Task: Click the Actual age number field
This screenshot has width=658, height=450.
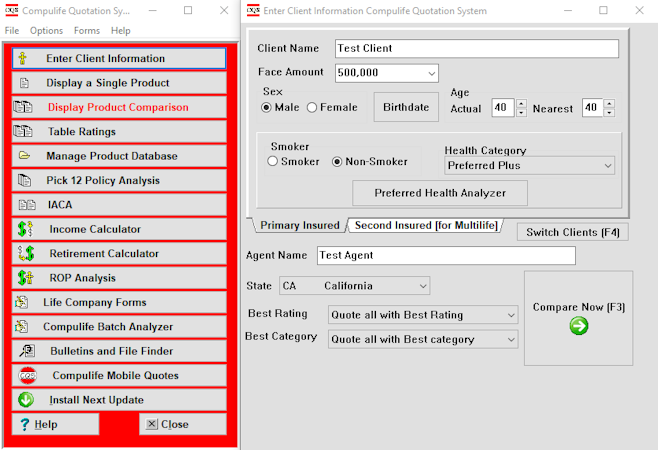Action: coord(503,108)
